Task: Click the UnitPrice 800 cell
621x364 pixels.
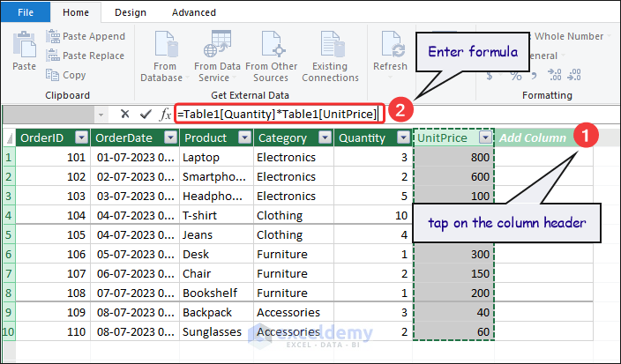Action: 453,158
